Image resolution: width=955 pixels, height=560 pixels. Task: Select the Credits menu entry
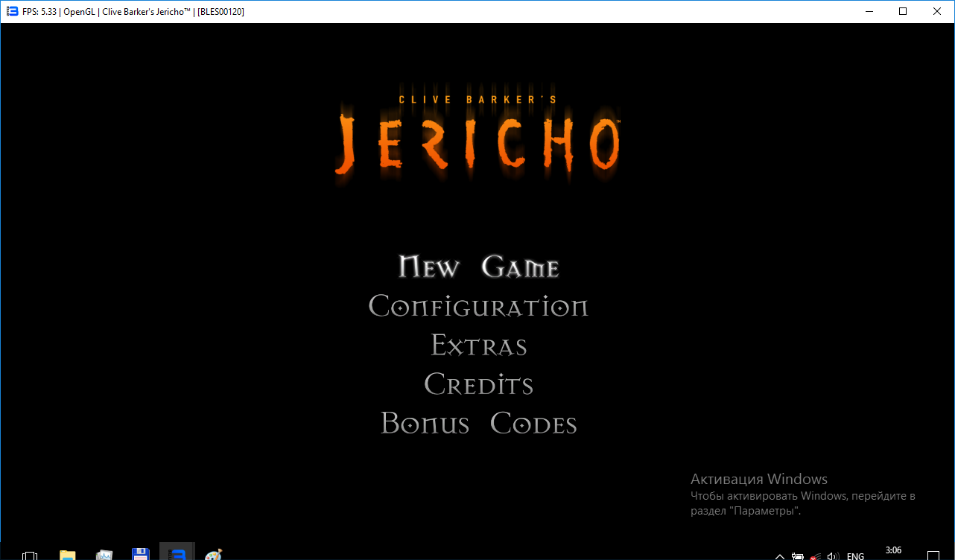(x=478, y=385)
